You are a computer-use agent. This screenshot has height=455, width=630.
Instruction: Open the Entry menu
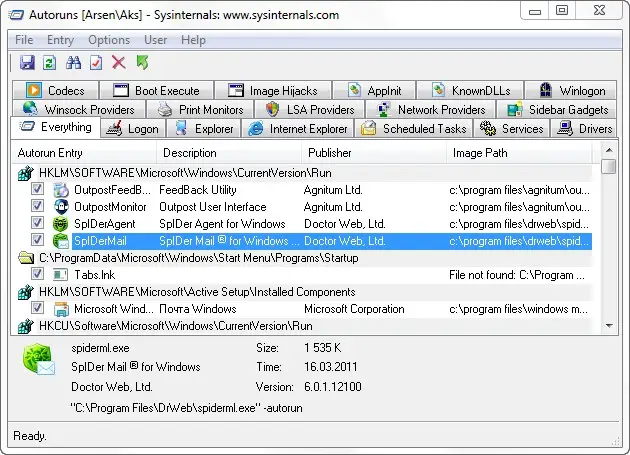[60, 40]
